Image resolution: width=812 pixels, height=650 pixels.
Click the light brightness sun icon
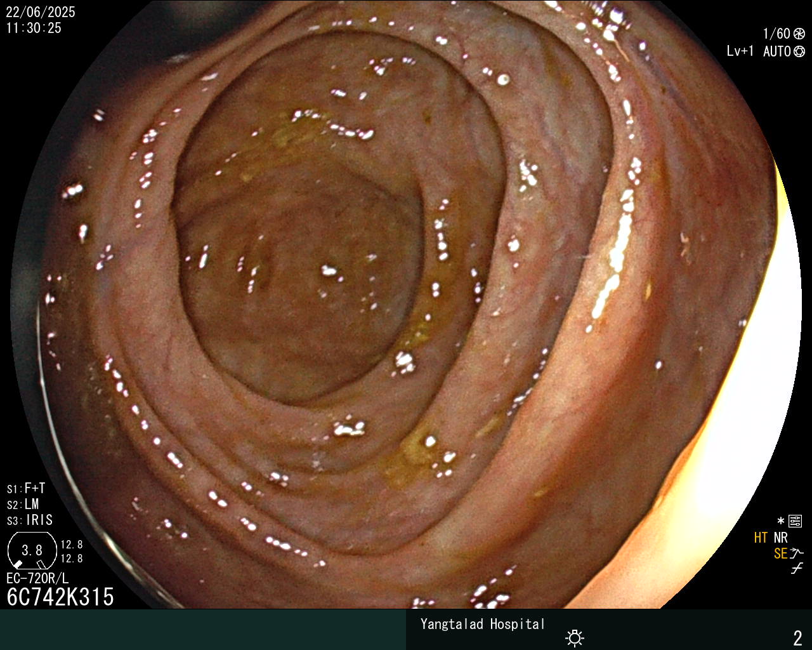pos(575,638)
